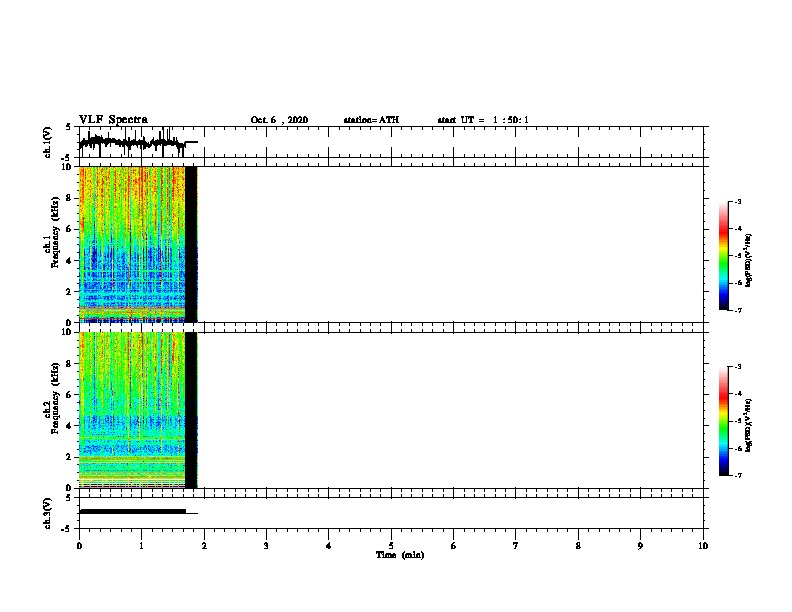Click the 'Time (min)' axis title
The height and width of the screenshot is (612, 792).
pos(400,555)
